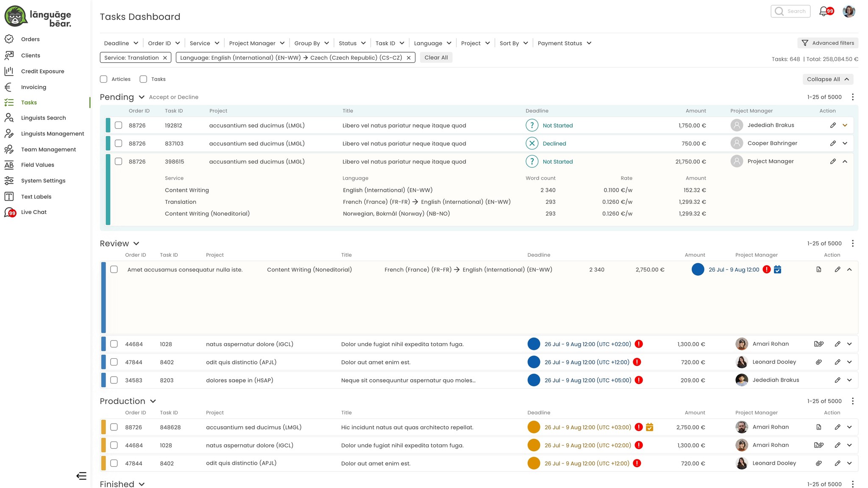Expand row details for task 837103
The width and height of the screenshot is (868, 488).
pyautogui.click(x=845, y=144)
